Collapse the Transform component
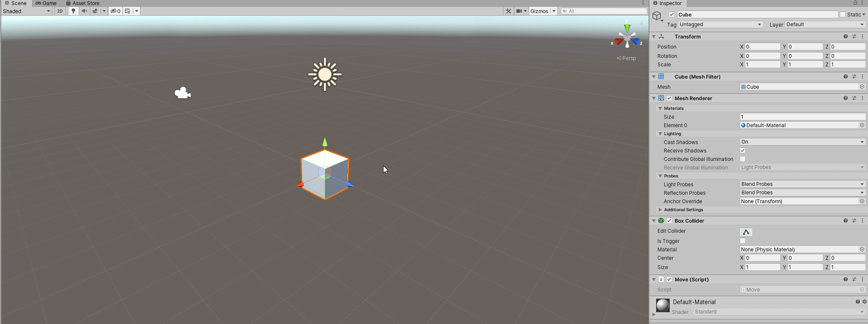This screenshot has width=868, height=324. click(x=654, y=37)
